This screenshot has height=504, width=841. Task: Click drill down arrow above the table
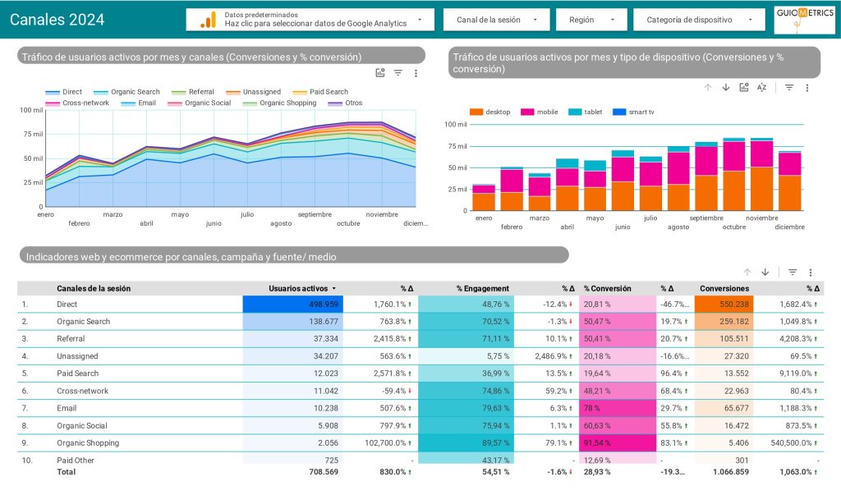pyautogui.click(x=765, y=273)
